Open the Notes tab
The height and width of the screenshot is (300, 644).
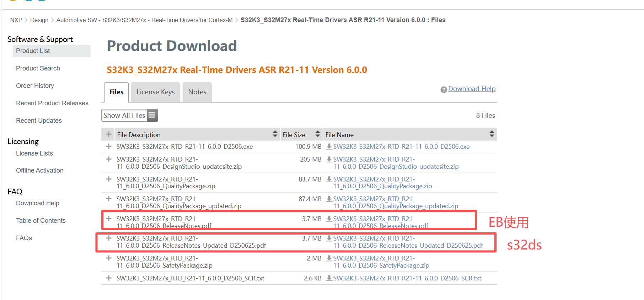[197, 92]
